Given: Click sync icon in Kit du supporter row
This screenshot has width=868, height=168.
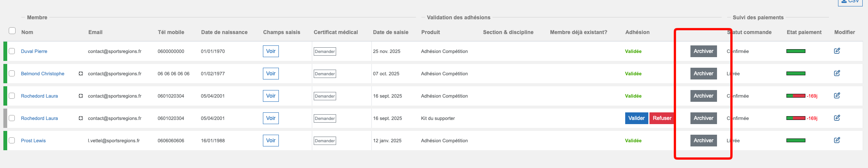Looking at the screenshot, I should tap(81, 118).
